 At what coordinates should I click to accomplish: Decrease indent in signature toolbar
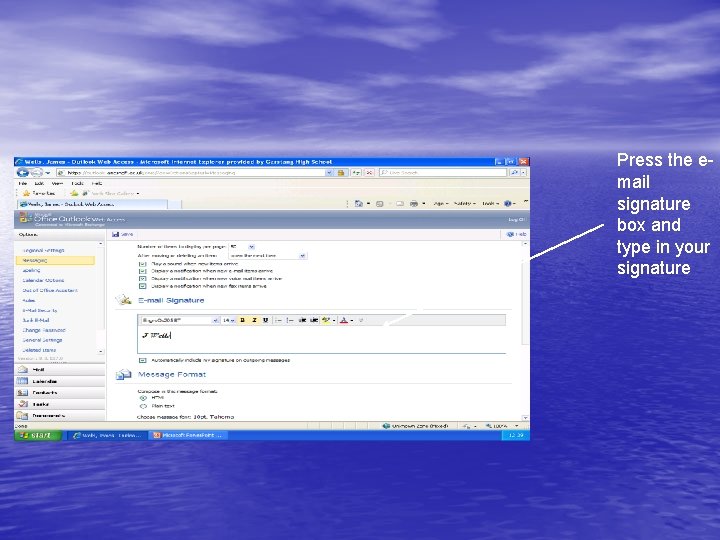(x=303, y=320)
